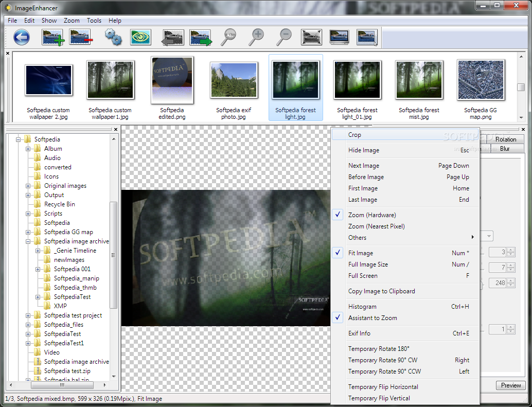Click the folder tree horizontal scrollbar thumb
This screenshot has height=407, width=532.
62,385
